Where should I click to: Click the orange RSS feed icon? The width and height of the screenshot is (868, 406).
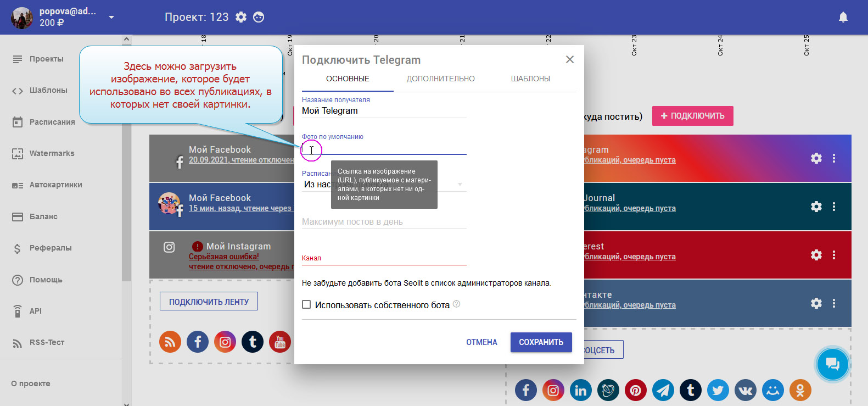(170, 342)
